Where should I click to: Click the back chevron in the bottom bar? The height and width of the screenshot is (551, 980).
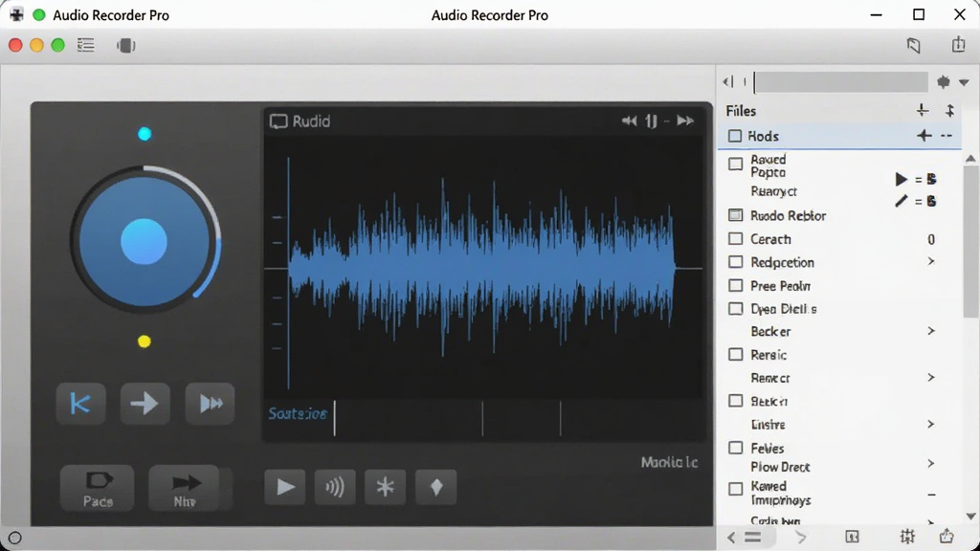pos(731,538)
